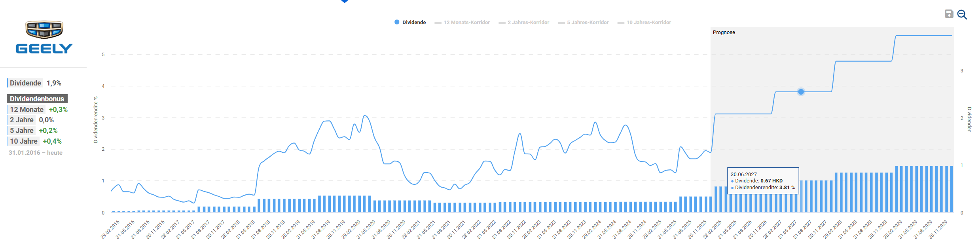Click the zoom out magnifier icon

click(962, 15)
